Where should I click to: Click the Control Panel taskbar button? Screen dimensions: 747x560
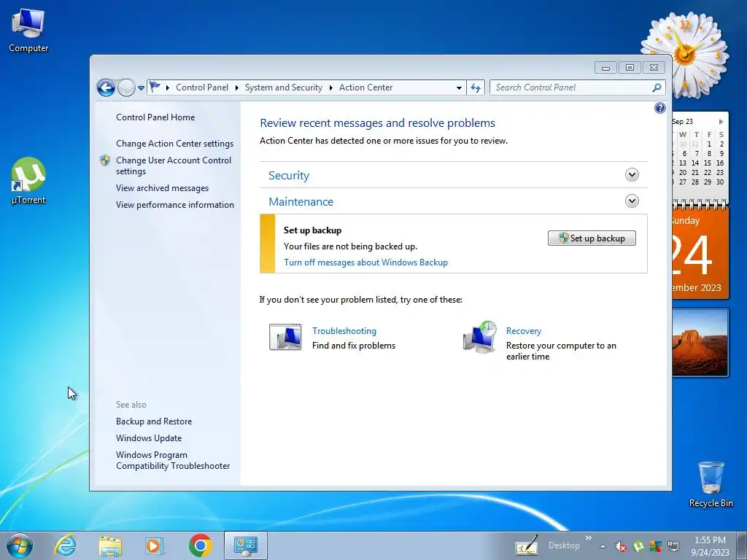(x=246, y=545)
